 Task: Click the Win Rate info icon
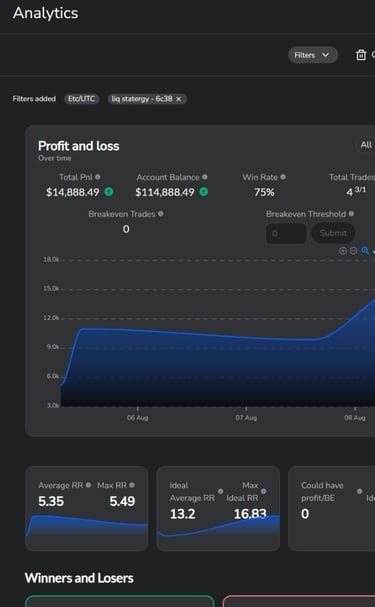283,177
